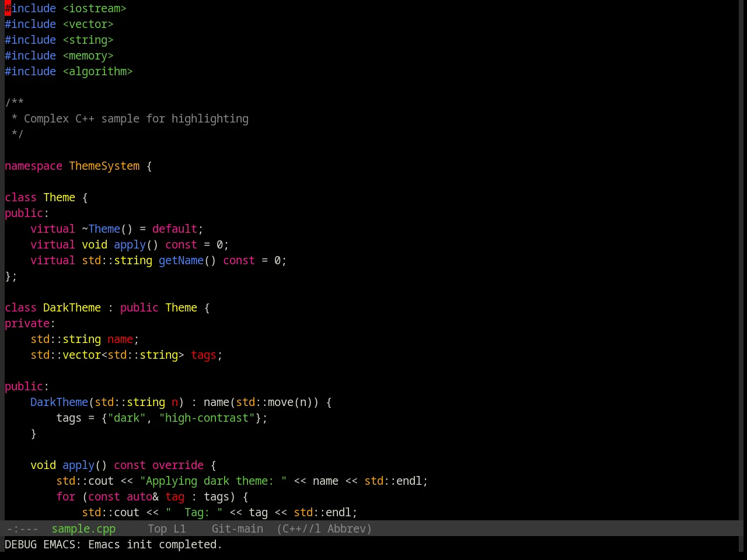
Task: Click the "Applying dark theme: " string literal
Action: (213, 481)
